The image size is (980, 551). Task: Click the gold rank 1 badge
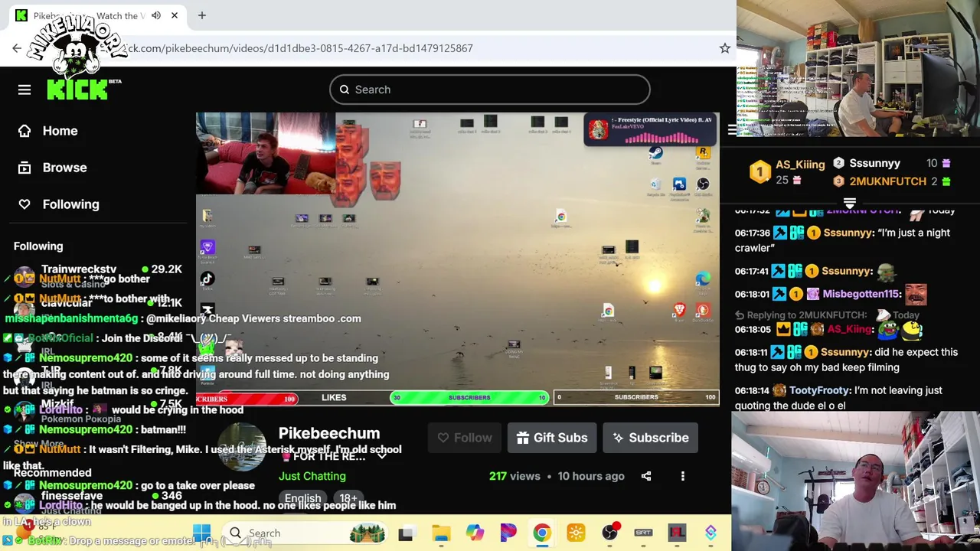point(759,171)
